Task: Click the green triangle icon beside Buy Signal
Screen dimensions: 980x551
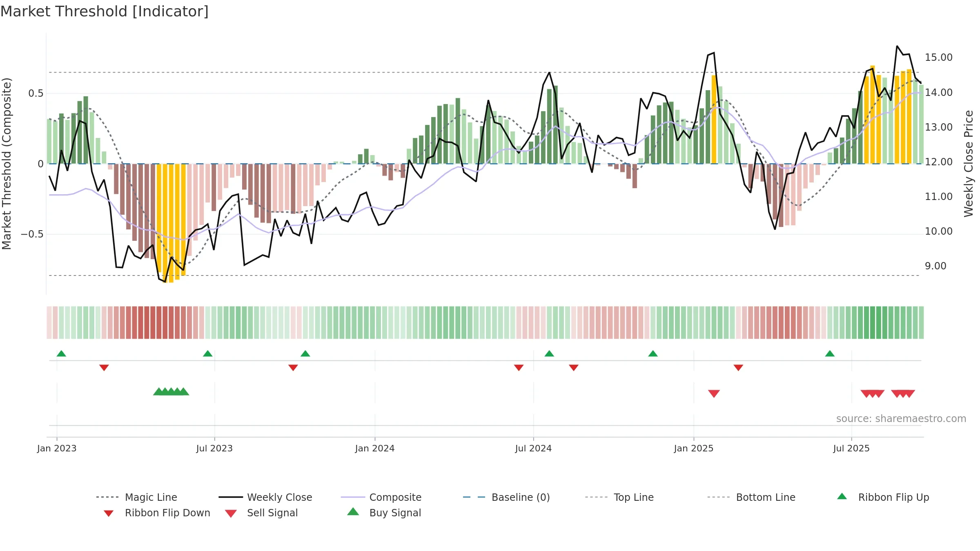Action: [x=353, y=511]
